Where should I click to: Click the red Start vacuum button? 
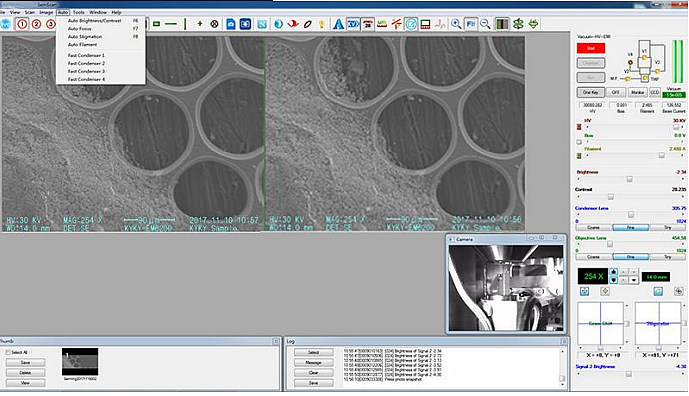pos(591,48)
